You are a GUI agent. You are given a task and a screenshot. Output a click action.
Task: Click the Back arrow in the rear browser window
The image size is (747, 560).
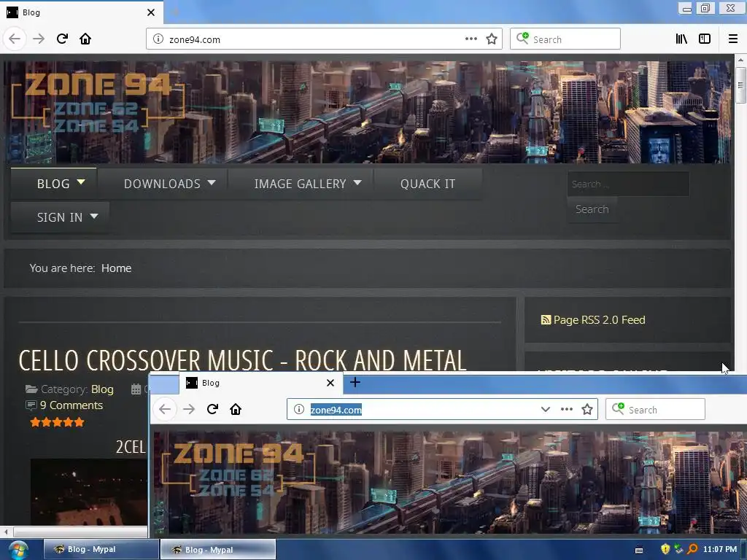15,39
